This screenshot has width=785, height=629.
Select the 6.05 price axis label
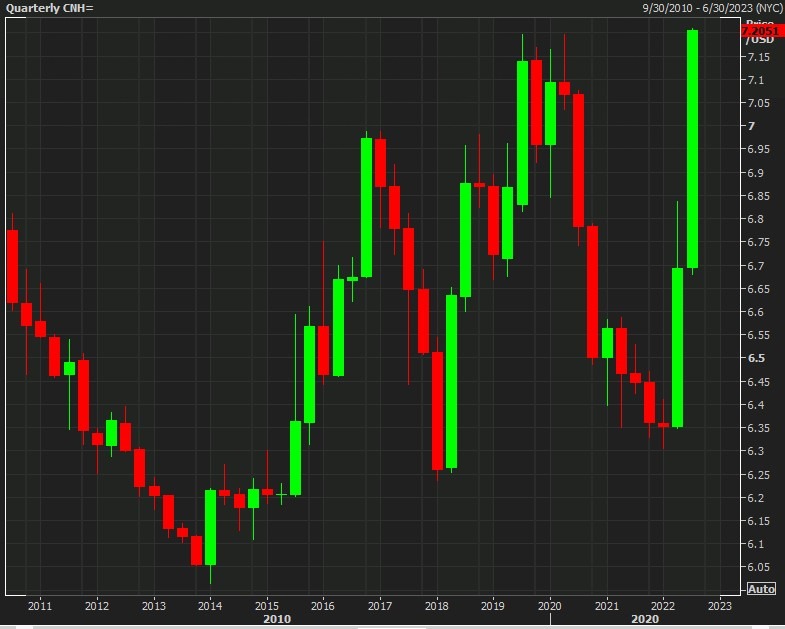(758, 567)
